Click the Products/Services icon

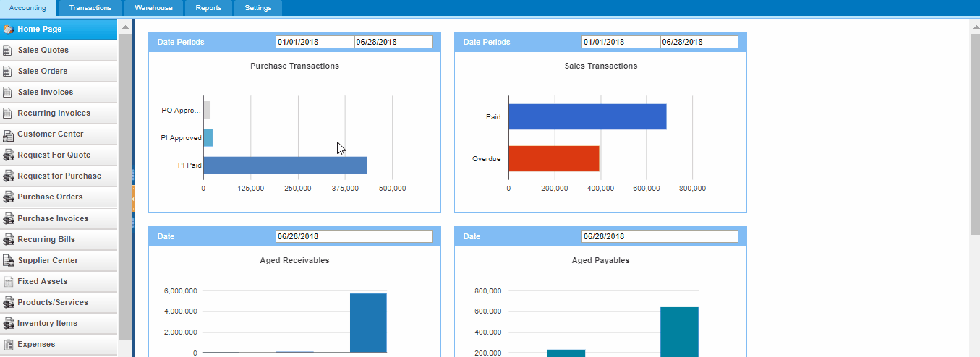pos(9,303)
